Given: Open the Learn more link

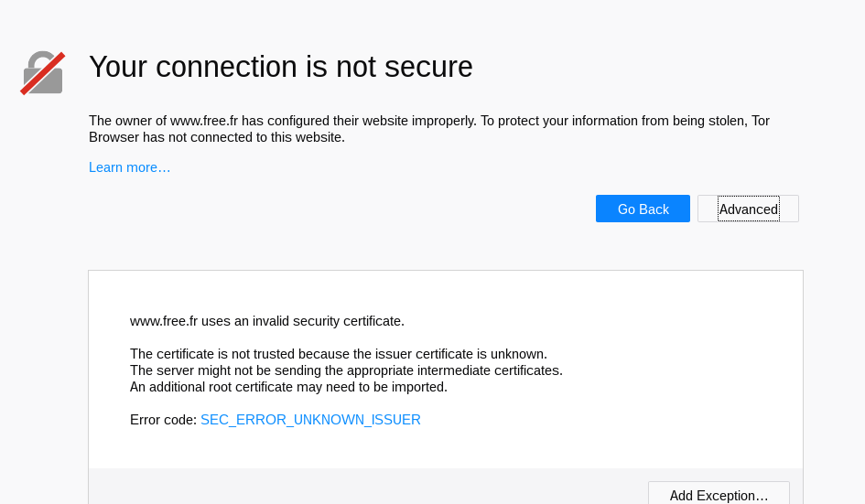Looking at the screenshot, I should point(130,167).
